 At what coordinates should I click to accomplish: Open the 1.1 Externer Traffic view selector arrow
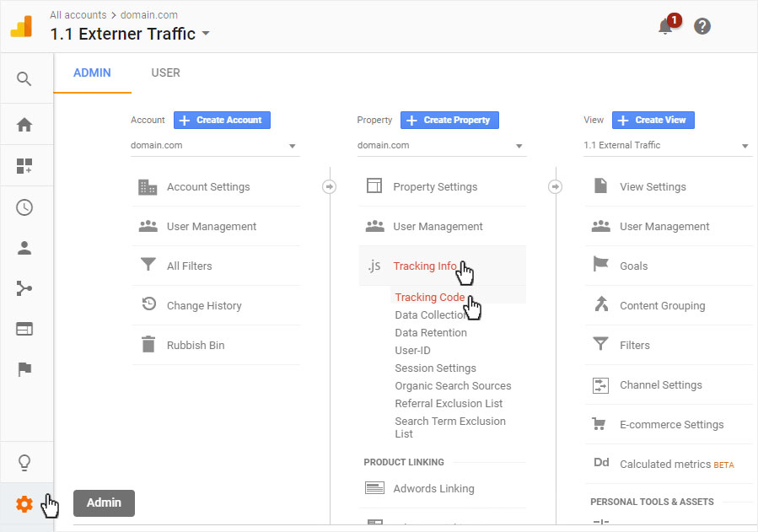(206, 34)
